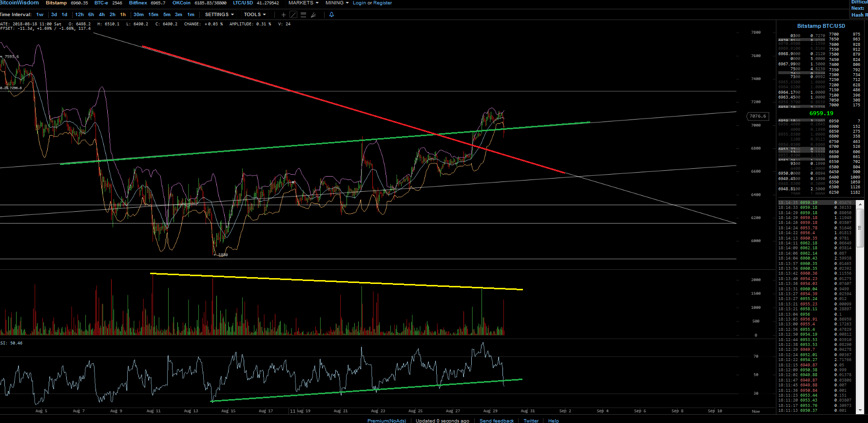The width and height of the screenshot is (868, 423).
Task: Open the Twitter link
Action: point(531,421)
